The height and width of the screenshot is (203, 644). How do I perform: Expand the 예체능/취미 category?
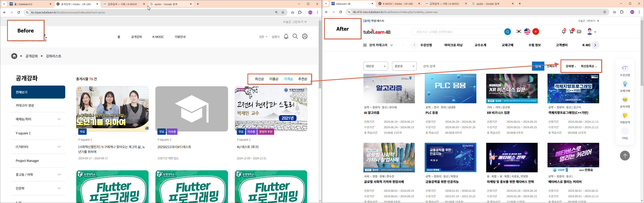coord(59,119)
